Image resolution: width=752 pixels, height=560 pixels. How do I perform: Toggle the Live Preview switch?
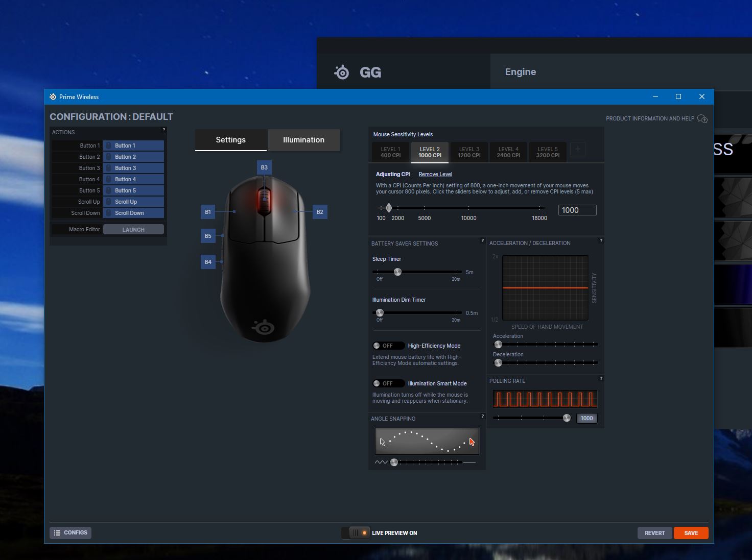pyautogui.click(x=356, y=533)
